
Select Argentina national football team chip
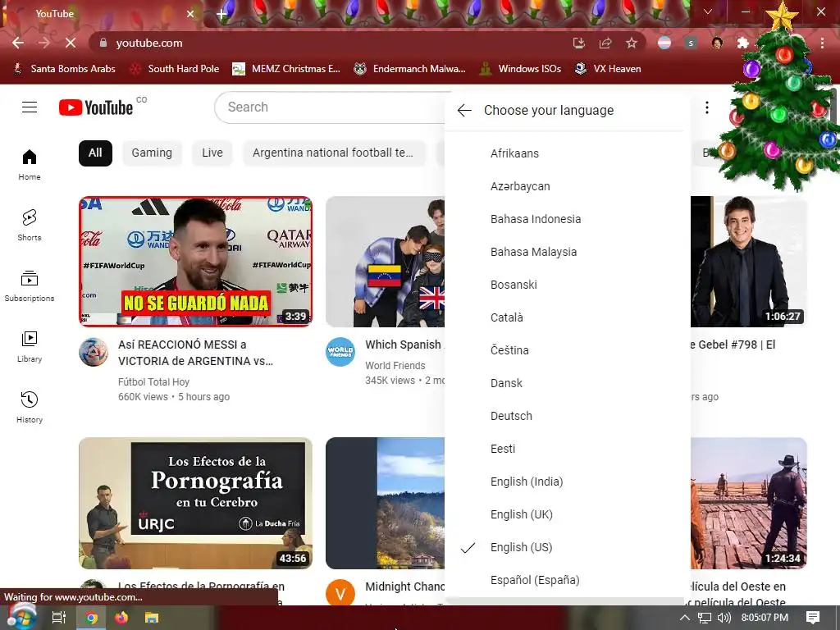[335, 153]
